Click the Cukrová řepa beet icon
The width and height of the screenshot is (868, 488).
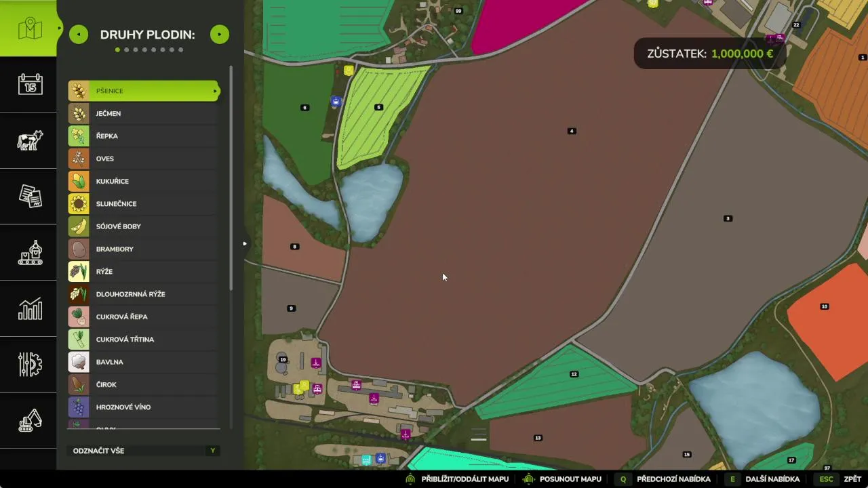[79, 317]
